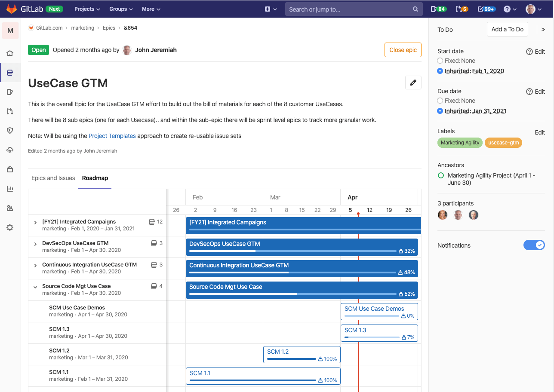Open the Security shield icon in sidebar
The image size is (554, 392).
(10, 131)
